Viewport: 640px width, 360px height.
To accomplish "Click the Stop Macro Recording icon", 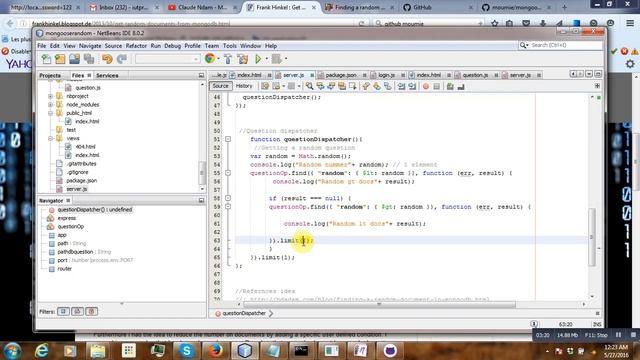I will click(437, 86).
